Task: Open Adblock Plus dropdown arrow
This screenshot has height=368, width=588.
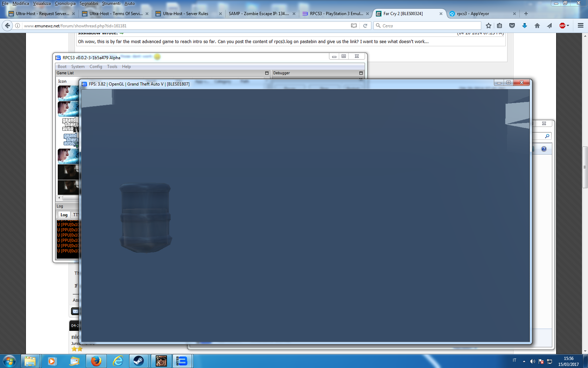Action: tap(568, 26)
